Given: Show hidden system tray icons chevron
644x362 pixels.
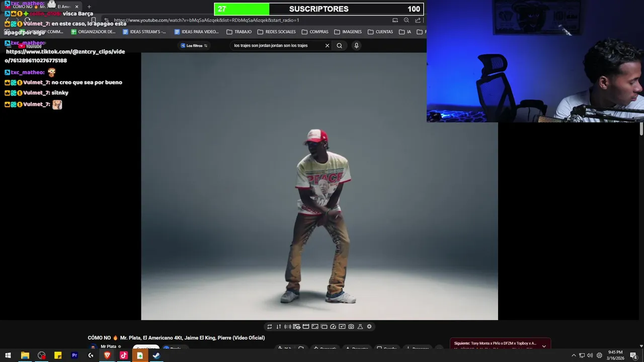Looking at the screenshot, I should (x=574, y=355).
